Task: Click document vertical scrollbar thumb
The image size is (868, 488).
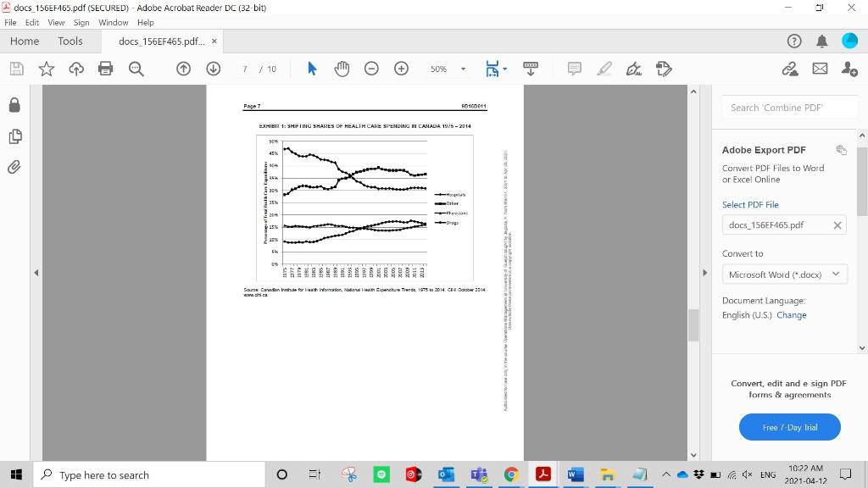Action: click(x=693, y=325)
